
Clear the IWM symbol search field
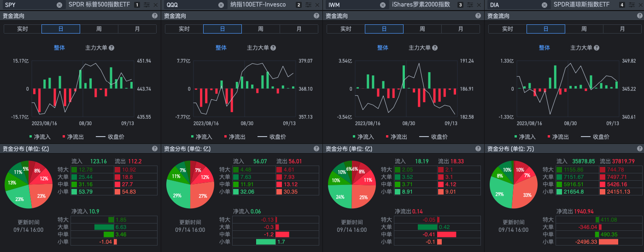pos(383,5)
